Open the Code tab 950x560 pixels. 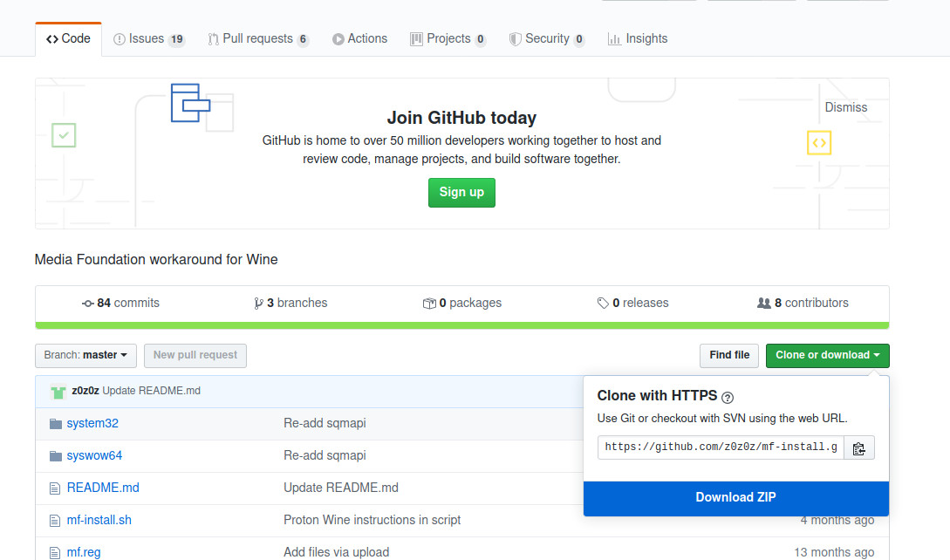[x=68, y=38]
